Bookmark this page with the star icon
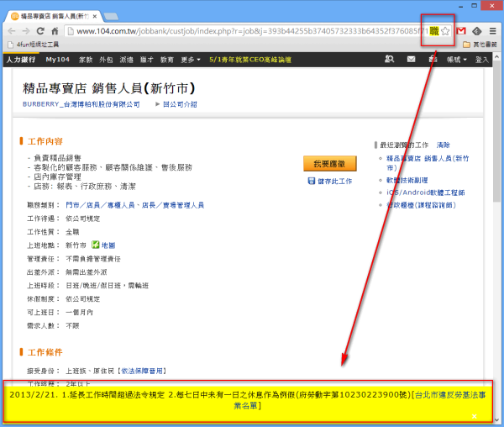504x427 pixels. coord(446,31)
